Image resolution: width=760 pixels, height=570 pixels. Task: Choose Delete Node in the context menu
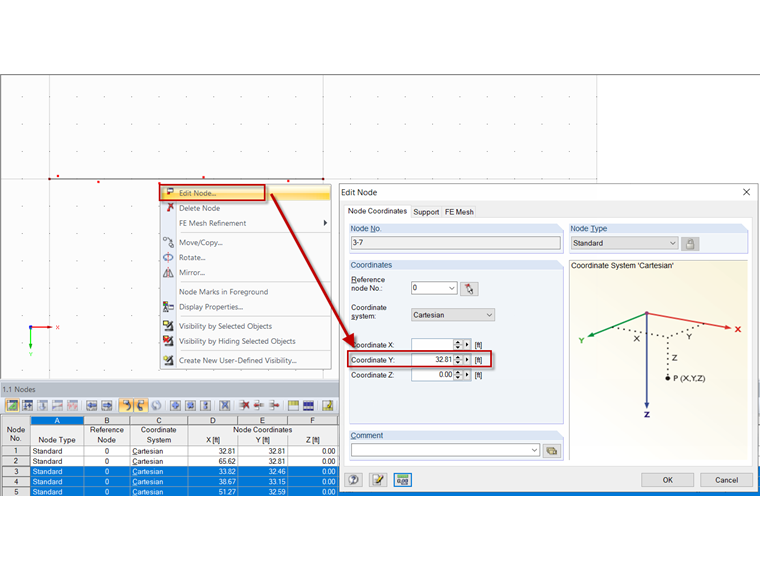[x=246, y=208]
